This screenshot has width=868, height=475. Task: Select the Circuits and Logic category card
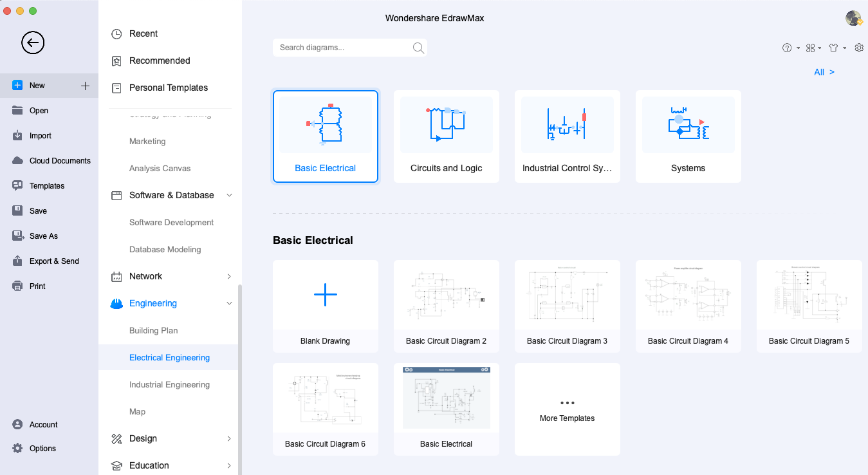pos(447,136)
